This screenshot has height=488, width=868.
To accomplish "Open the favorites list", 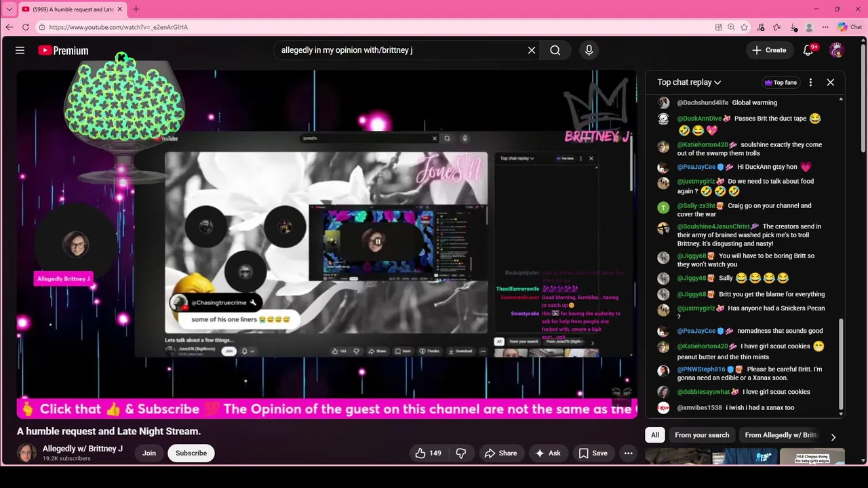I will pos(777,27).
